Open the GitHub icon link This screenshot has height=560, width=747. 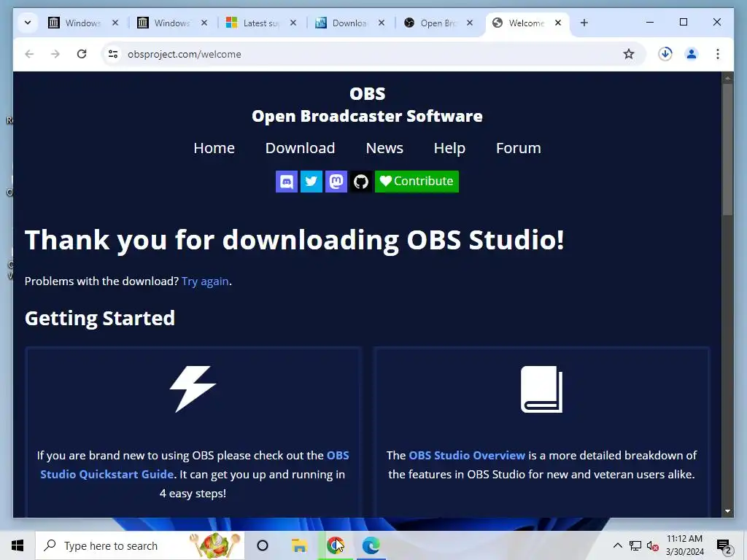[x=360, y=182]
